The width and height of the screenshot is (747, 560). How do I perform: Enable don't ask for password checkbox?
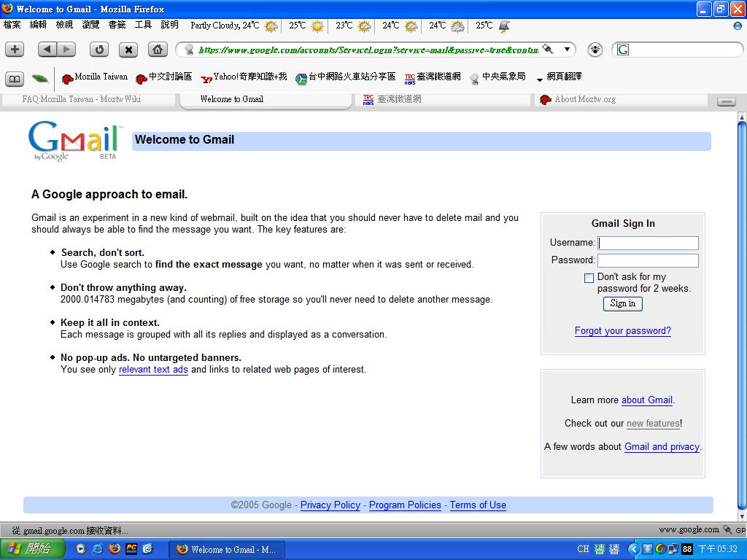pyautogui.click(x=589, y=278)
